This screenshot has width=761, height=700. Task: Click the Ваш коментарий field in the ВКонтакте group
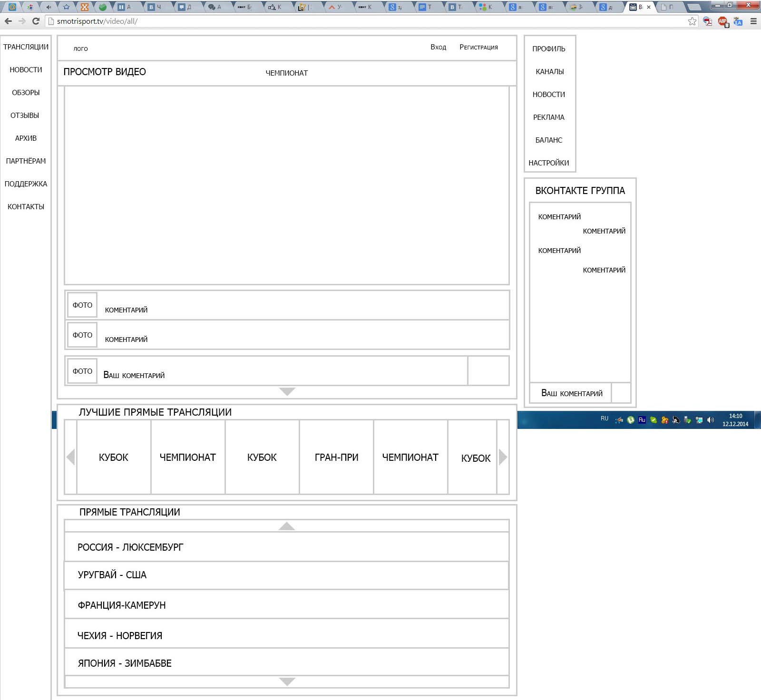tap(571, 393)
